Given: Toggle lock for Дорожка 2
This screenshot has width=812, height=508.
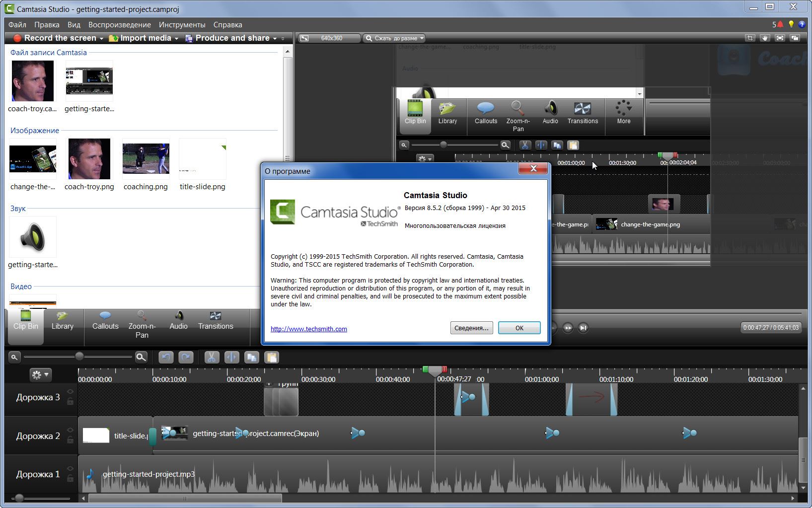Looking at the screenshot, I should [70, 439].
